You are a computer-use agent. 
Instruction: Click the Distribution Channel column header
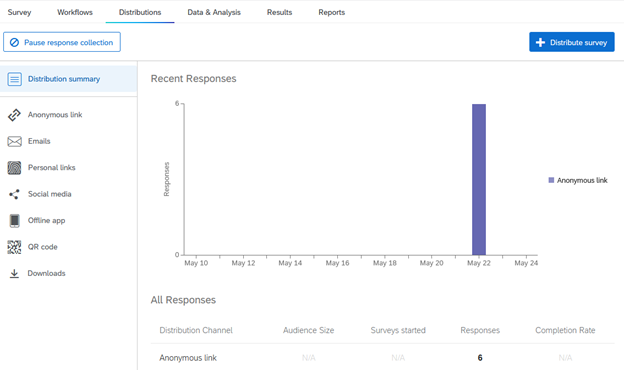[x=196, y=330]
